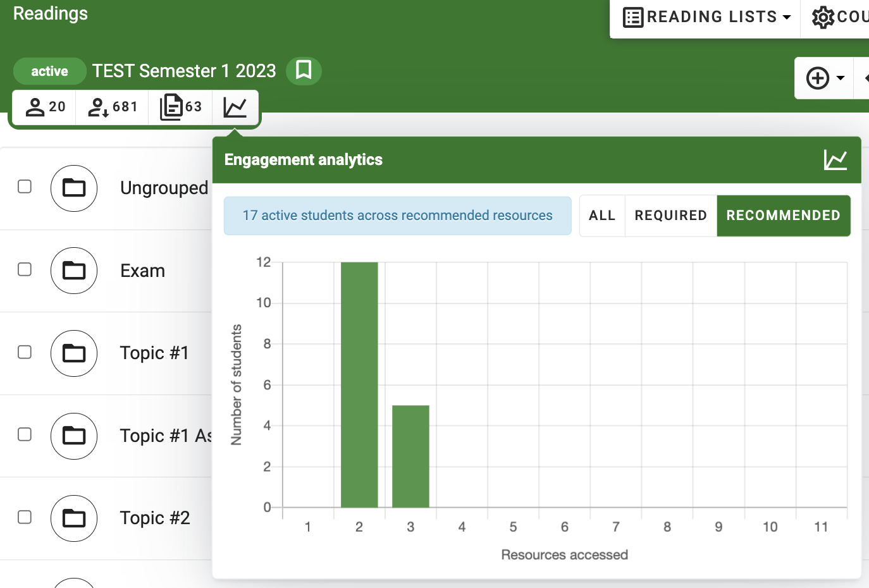The image size is (869, 588).
Task: Open the Exam folder icon
Action: (74, 271)
